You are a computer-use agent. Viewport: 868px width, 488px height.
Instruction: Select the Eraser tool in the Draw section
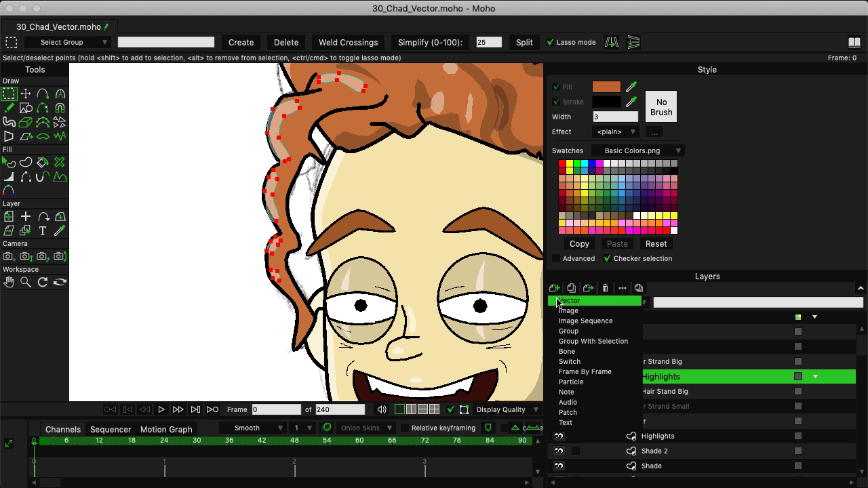point(24,122)
